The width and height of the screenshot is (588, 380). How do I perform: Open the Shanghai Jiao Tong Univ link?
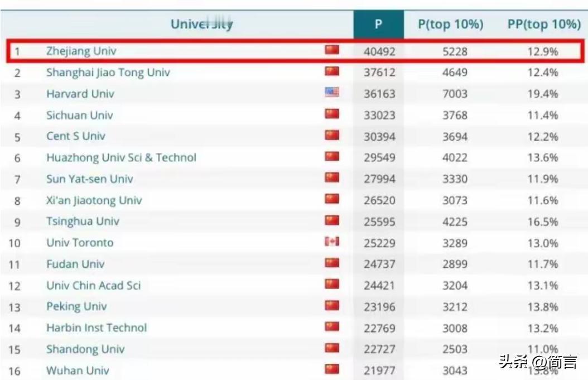coord(108,73)
